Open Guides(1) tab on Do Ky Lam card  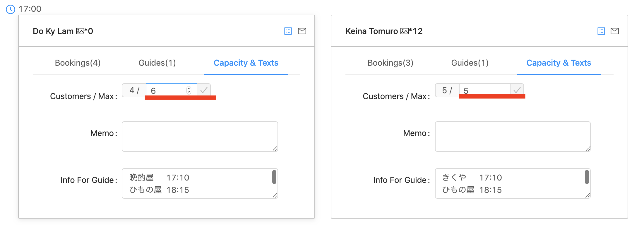[157, 63]
